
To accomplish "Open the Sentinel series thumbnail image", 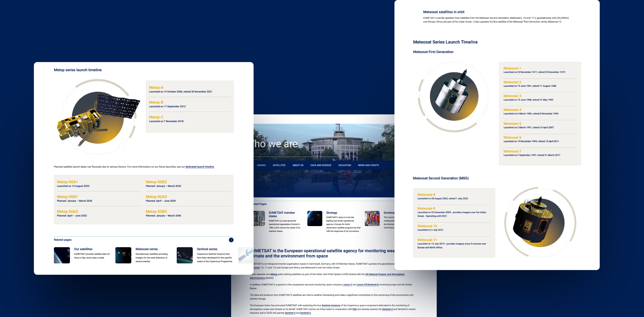I will point(184,255).
